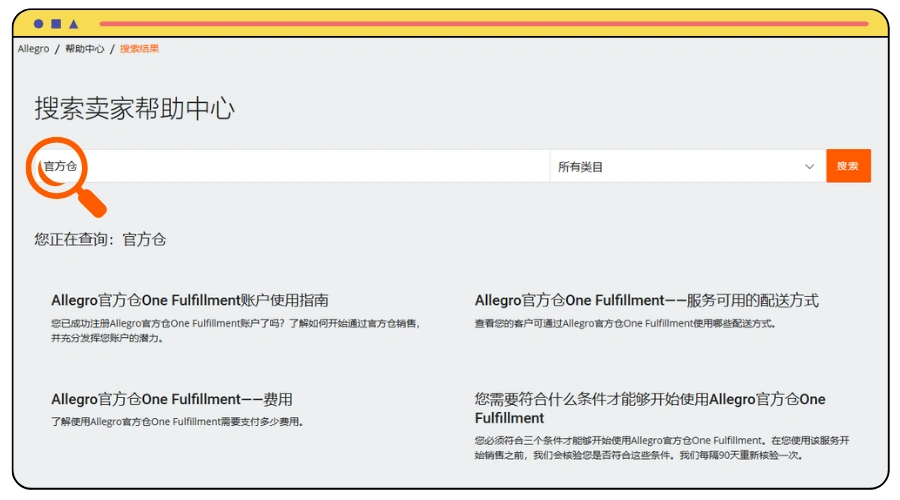Viewport: 900px width, 500px height.
Task: Open the One Fulfillment——费用 article
Action: point(172,399)
